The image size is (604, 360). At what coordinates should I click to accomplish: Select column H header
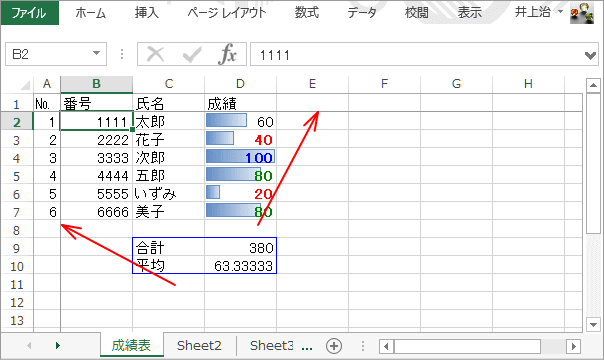click(528, 84)
